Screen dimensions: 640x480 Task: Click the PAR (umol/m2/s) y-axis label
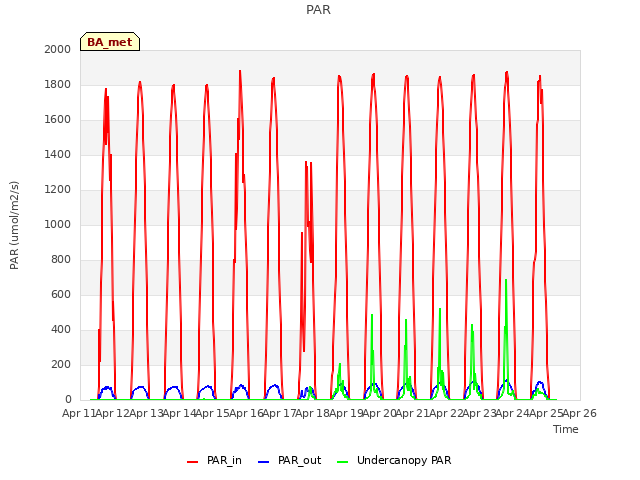click(14, 225)
